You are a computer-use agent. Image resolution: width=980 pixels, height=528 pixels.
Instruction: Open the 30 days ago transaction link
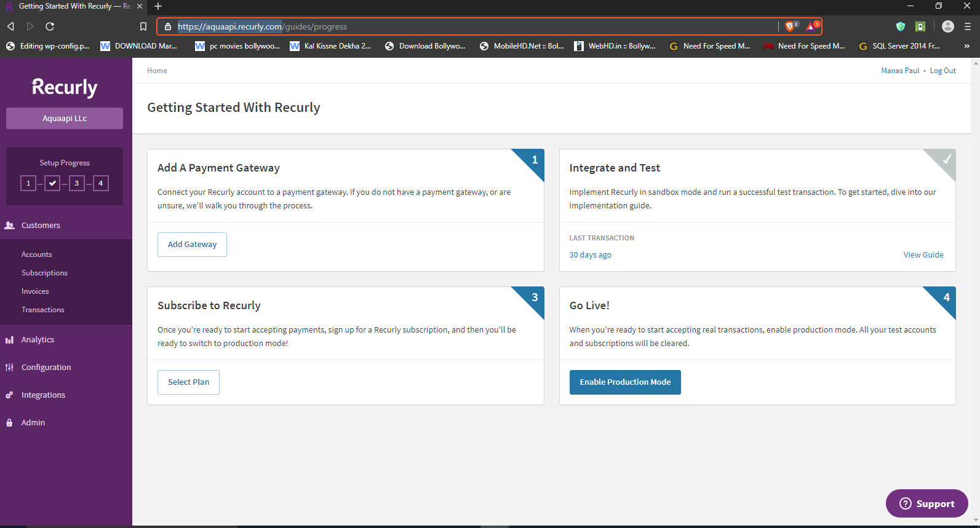tap(590, 255)
